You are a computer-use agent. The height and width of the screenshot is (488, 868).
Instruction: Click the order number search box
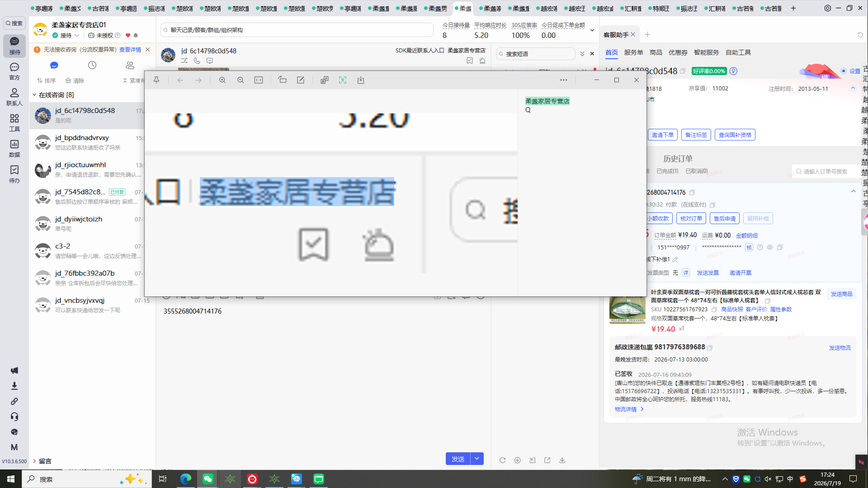(826, 171)
